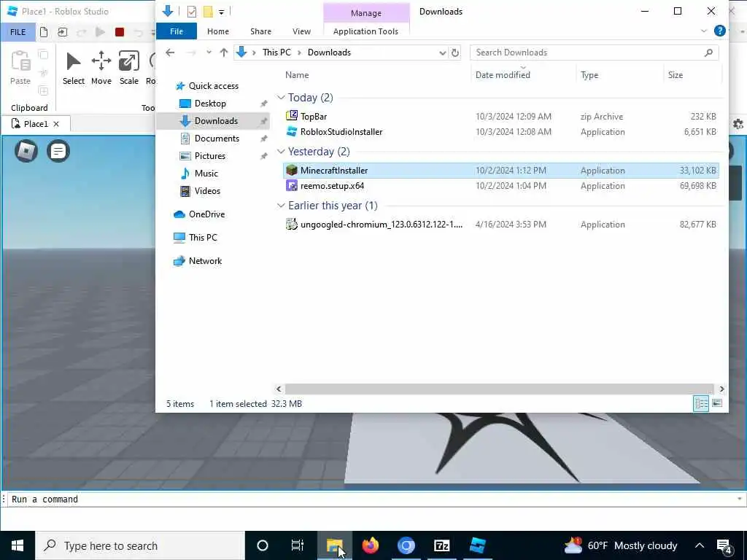This screenshot has width=747, height=560.
Task: Open the View ribbon tab
Action: click(x=301, y=31)
